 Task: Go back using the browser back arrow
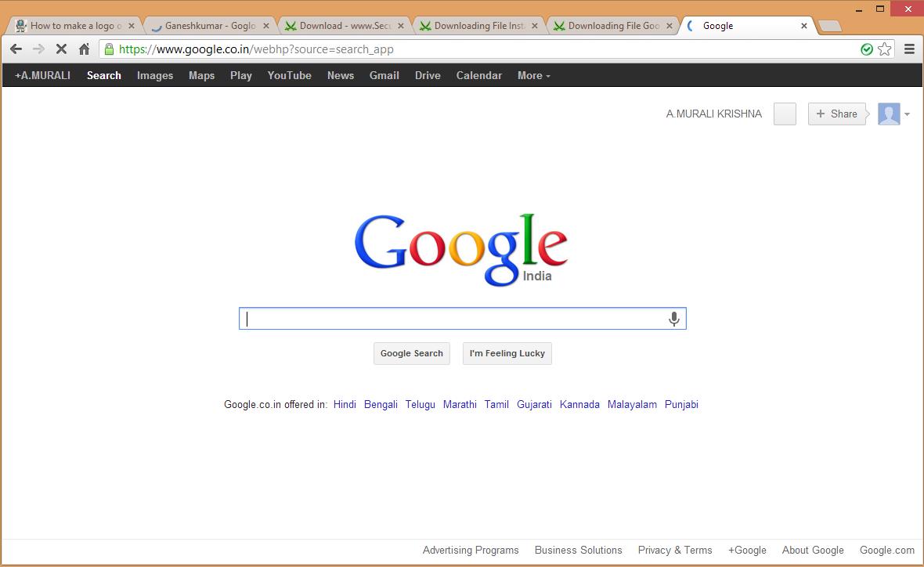click(16, 49)
